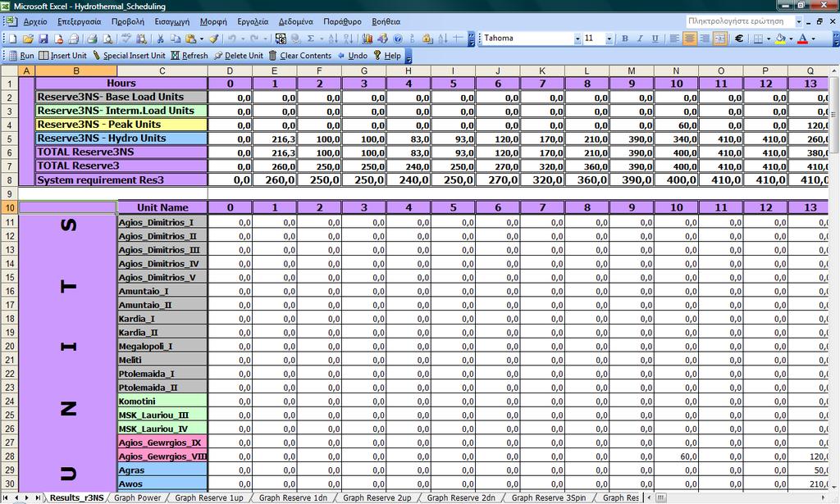Open Print Preview with the magnifier page icon

click(x=107, y=39)
